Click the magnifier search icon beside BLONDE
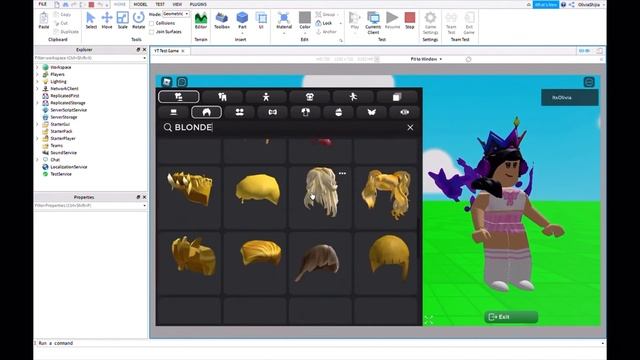Image resolution: width=640 pixels, height=360 pixels. tap(167, 127)
